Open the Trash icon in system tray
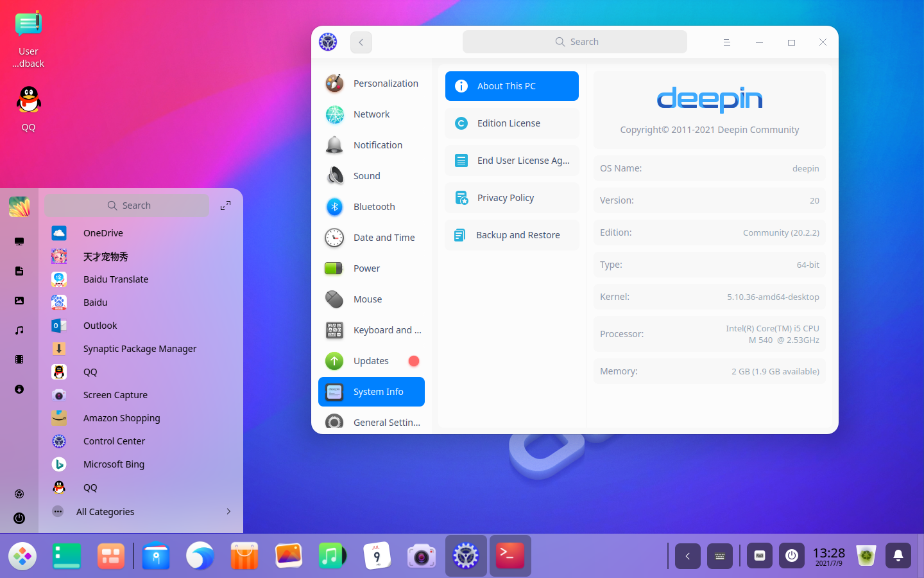924x578 pixels. click(866, 556)
